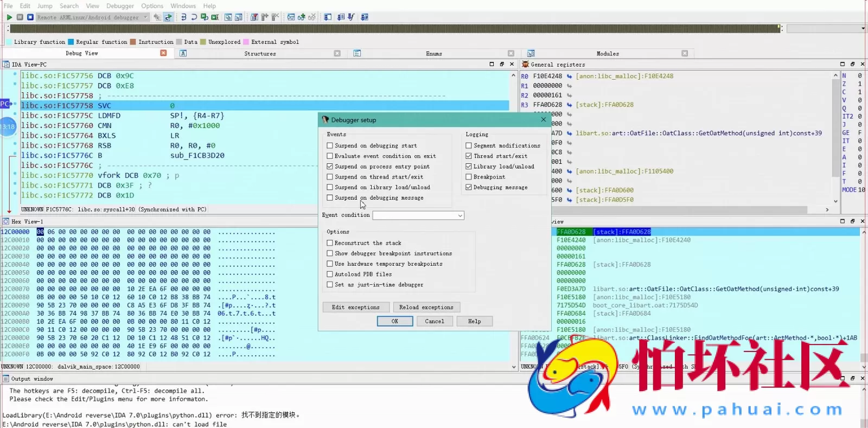
Task: Click the Step into toolbar icon
Action: click(183, 17)
